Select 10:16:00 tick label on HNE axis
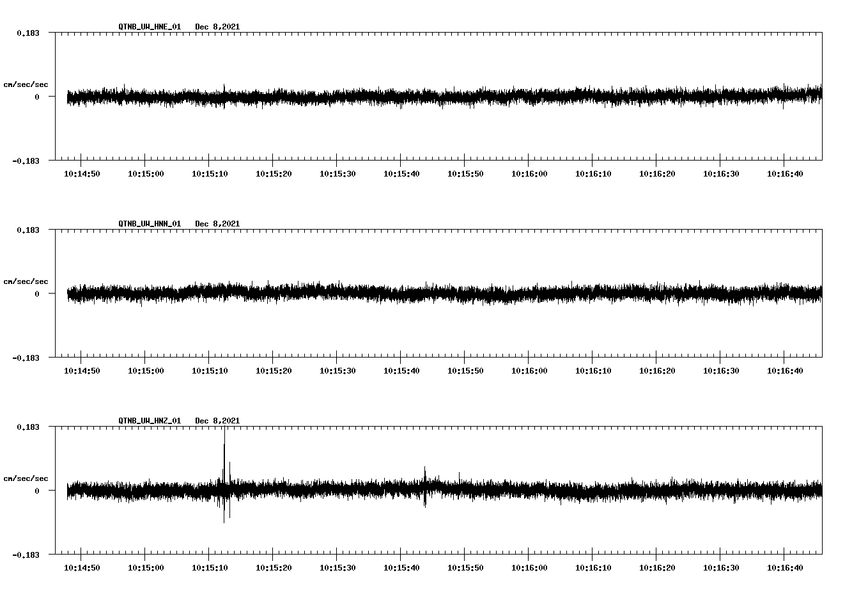The height and width of the screenshot is (591, 868). 529,174
